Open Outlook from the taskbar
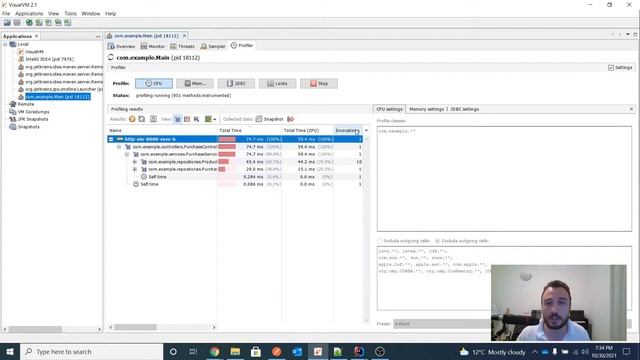 point(297,351)
